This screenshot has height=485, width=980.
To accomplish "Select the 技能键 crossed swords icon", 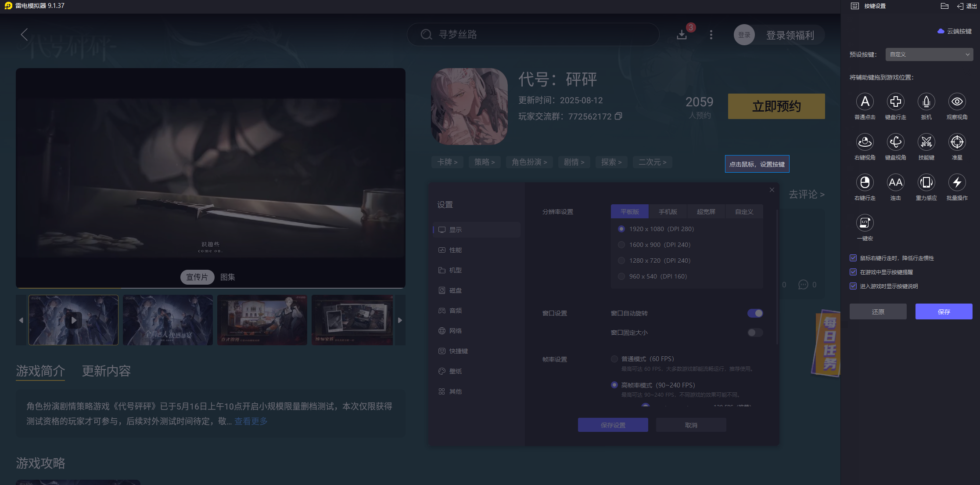I will (926, 142).
